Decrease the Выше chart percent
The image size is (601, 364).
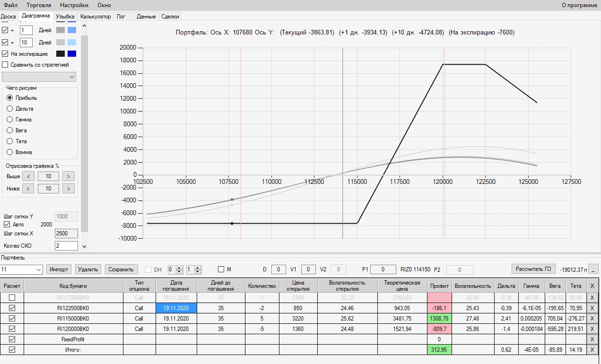point(28,176)
